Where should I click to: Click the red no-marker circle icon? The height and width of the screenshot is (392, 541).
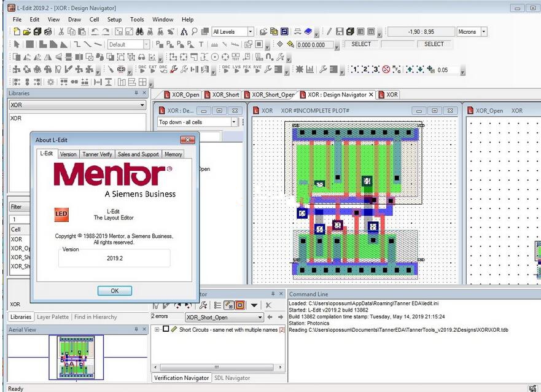point(386,69)
